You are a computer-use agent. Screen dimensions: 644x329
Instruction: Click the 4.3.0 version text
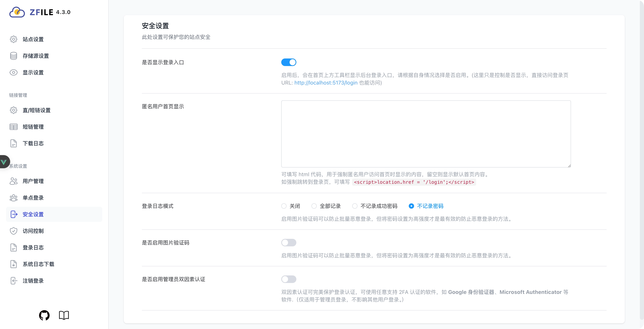[63, 12]
